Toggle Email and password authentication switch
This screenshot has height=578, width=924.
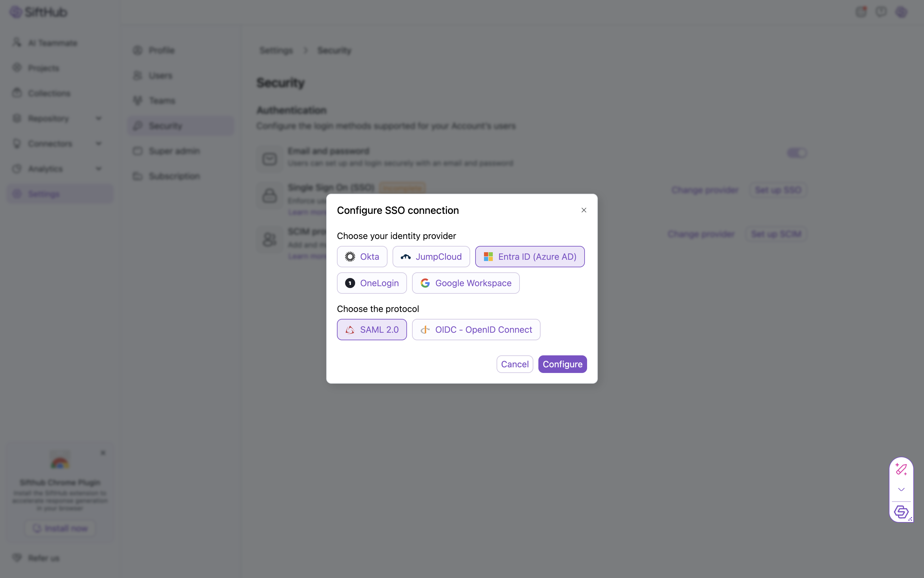point(797,153)
